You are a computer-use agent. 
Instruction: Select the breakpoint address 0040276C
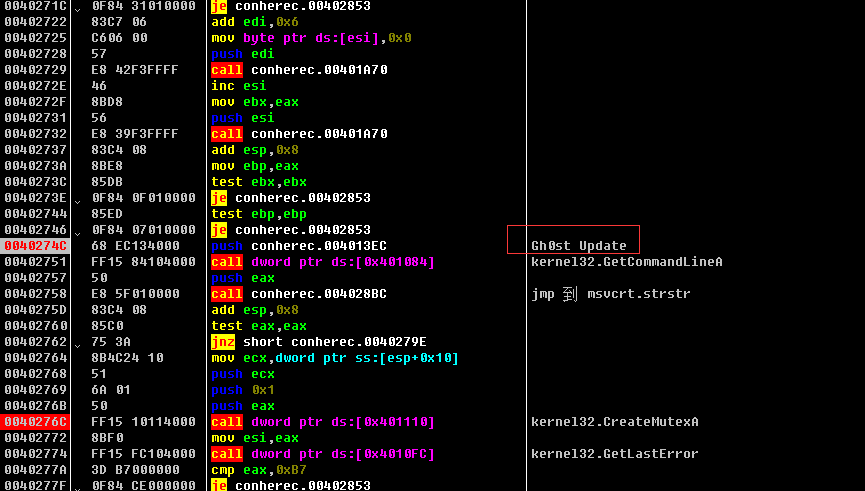click(35, 422)
